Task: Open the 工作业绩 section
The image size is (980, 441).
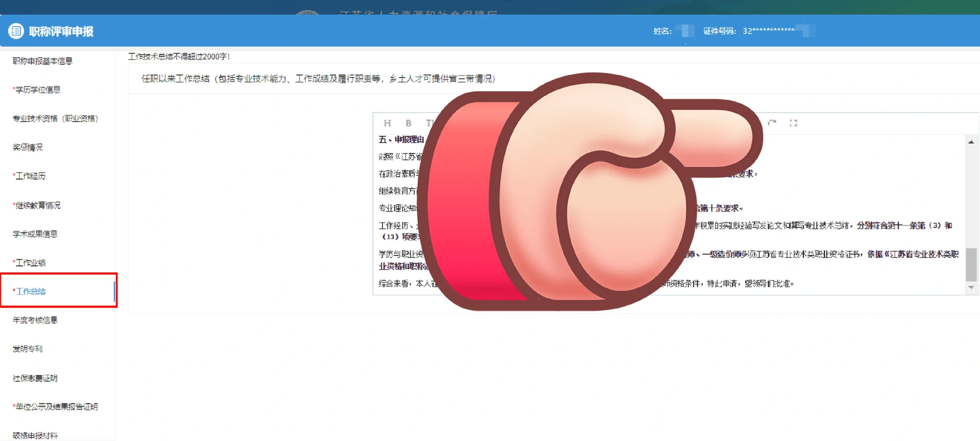Action: click(29, 263)
